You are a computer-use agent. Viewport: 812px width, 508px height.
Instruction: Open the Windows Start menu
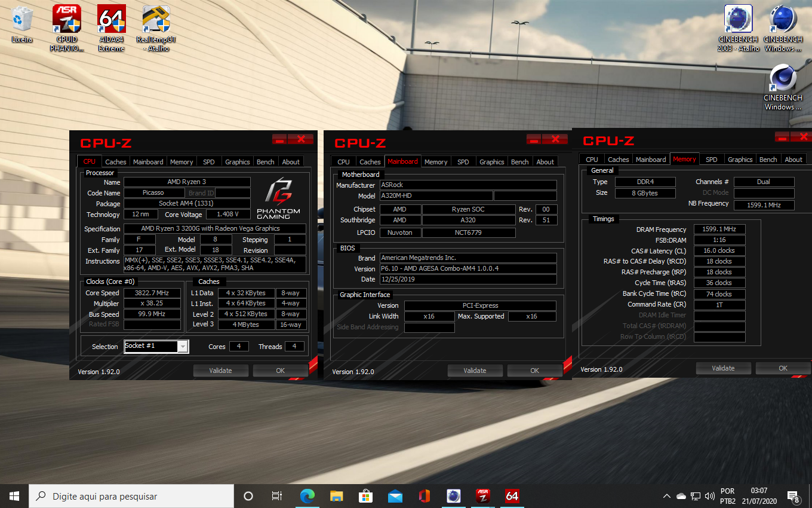[x=14, y=496]
